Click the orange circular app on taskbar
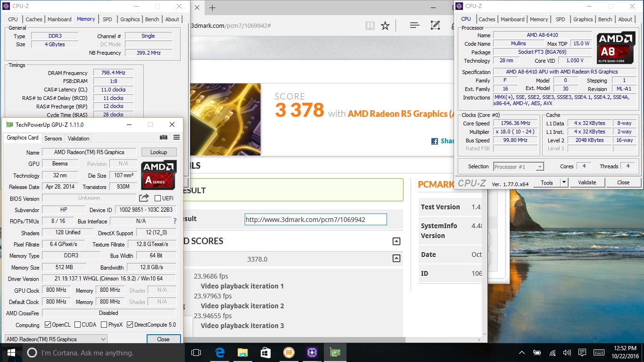 289,353
